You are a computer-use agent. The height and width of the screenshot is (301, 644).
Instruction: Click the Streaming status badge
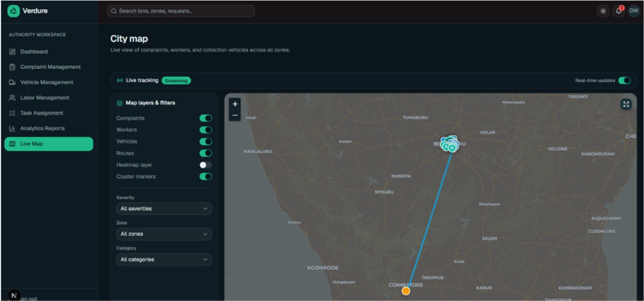point(176,81)
